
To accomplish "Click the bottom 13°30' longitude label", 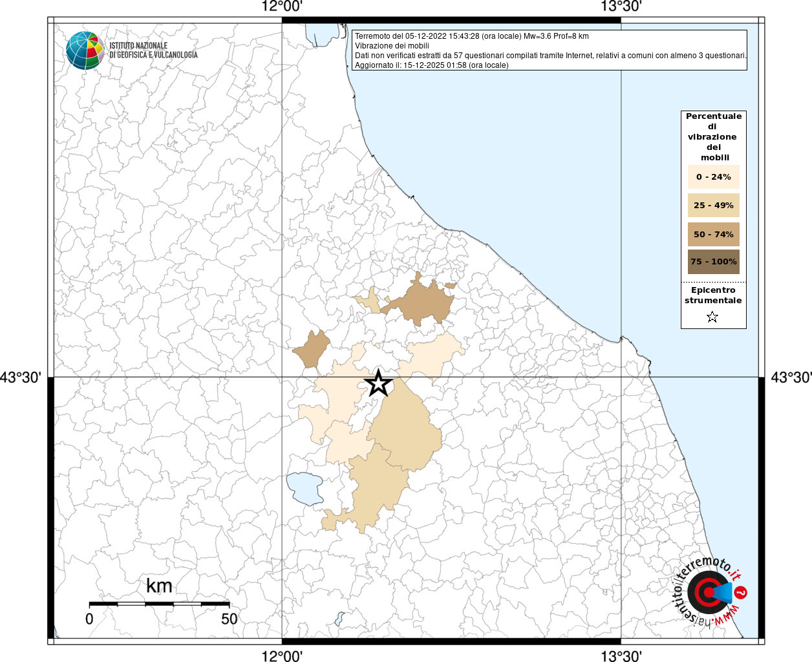I will (x=621, y=656).
